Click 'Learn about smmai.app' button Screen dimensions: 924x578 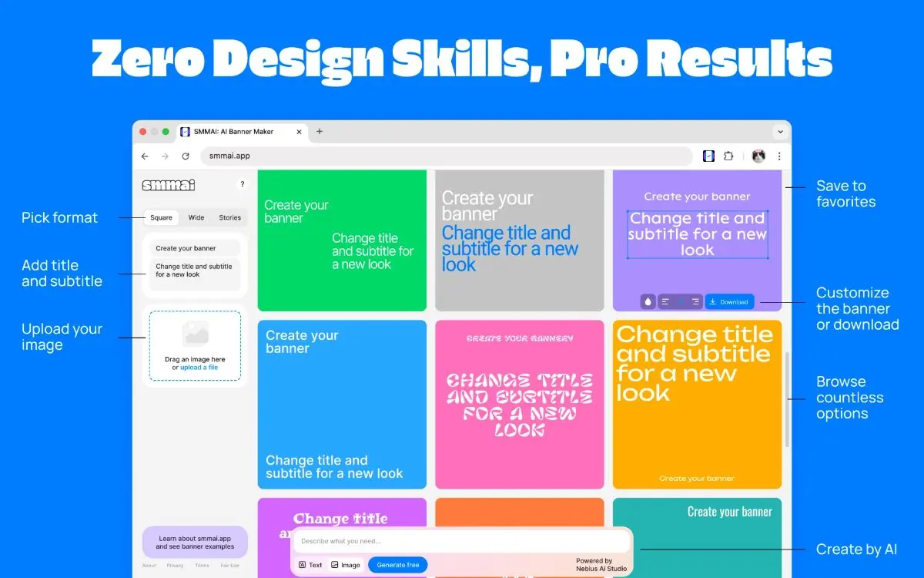point(195,543)
